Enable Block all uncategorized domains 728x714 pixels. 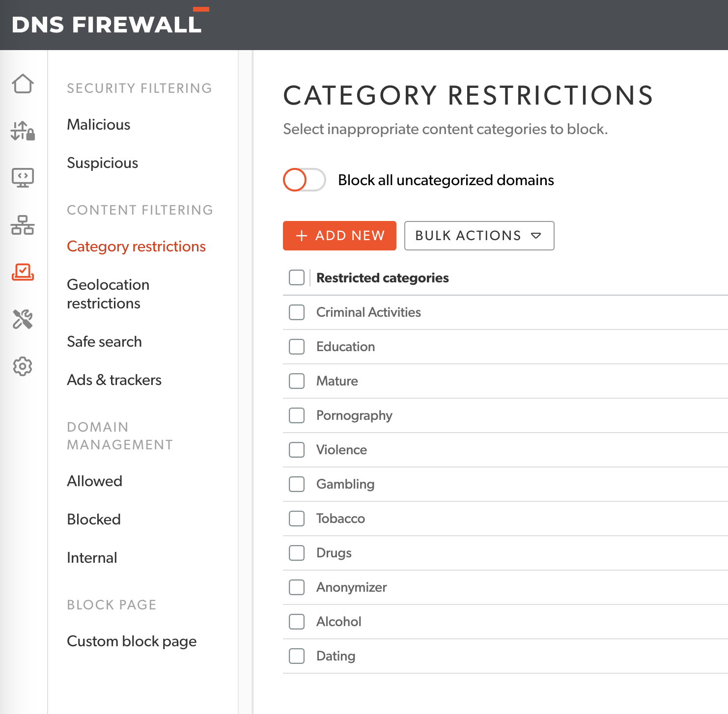coord(304,180)
